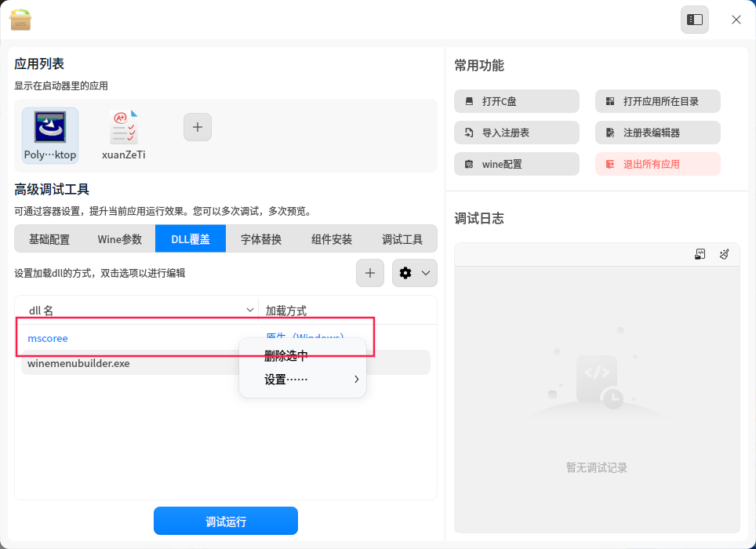Start 调试运行
The width and height of the screenshot is (756, 549).
(226, 521)
